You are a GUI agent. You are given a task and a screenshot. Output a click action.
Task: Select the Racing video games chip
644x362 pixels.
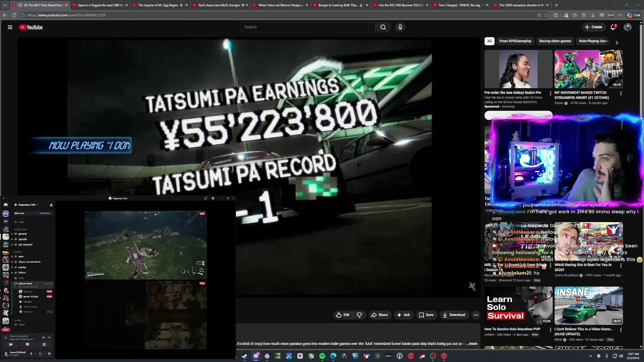pos(555,41)
